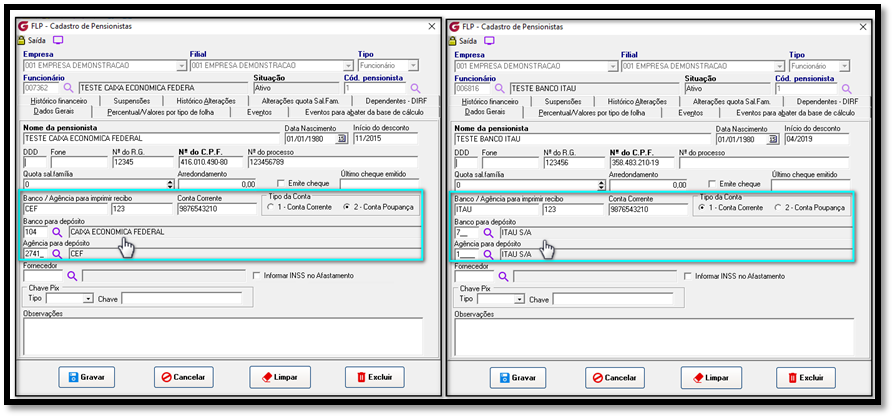
Task: Click Excluir button in left window
Action: point(375,378)
